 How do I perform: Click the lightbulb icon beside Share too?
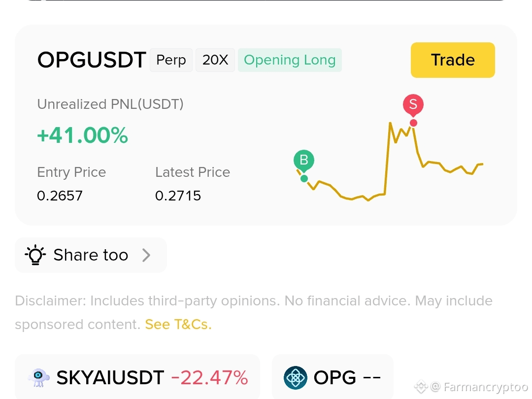tap(35, 255)
